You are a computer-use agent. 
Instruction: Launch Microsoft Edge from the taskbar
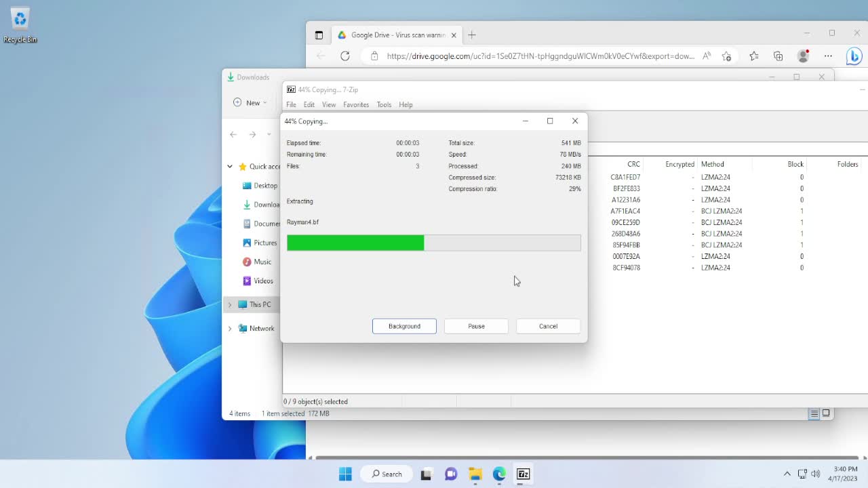pyautogui.click(x=498, y=474)
